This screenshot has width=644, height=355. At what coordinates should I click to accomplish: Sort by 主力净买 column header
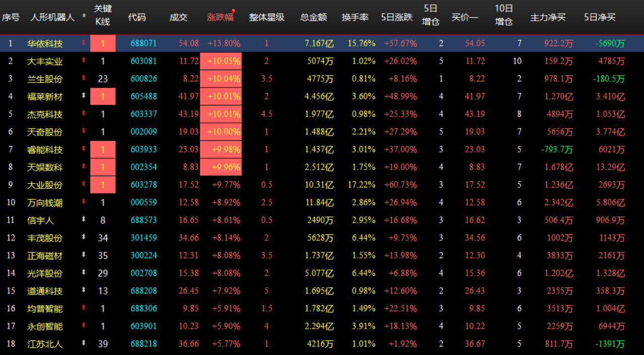[x=548, y=17]
